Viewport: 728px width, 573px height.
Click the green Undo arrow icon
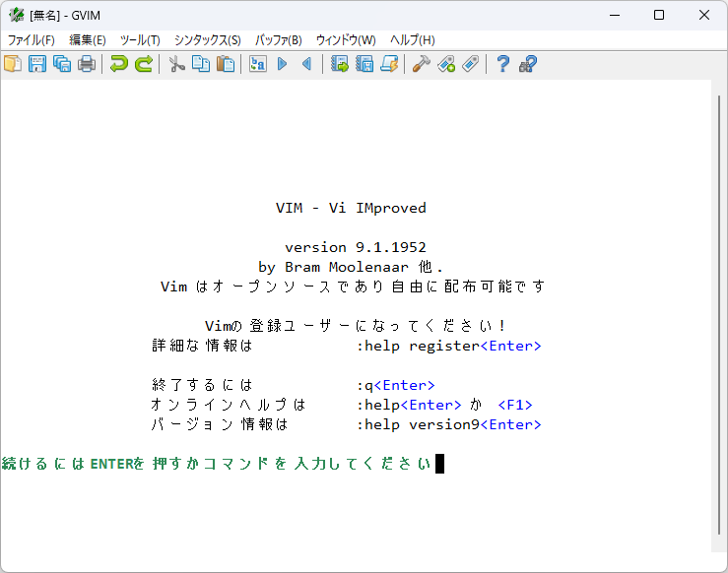(x=119, y=64)
